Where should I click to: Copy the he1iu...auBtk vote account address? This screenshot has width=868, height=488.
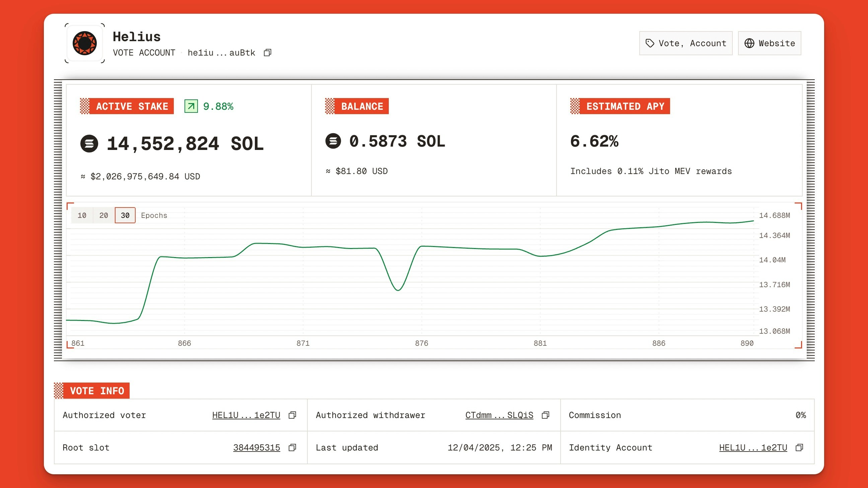[x=268, y=53]
